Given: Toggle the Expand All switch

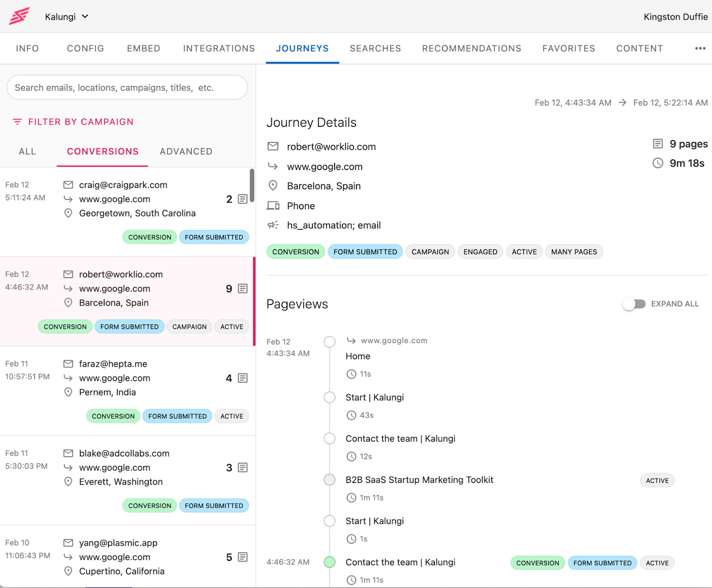Looking at the screenshot, I should 634,304.
